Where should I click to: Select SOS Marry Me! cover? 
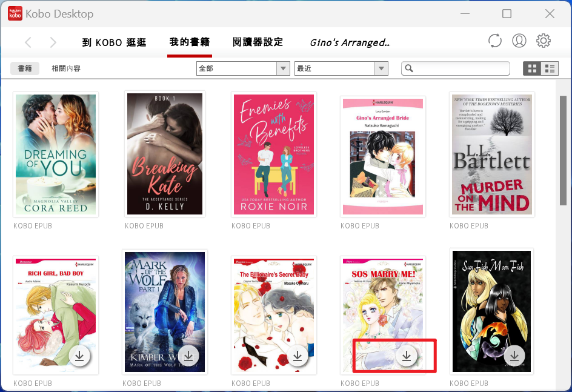(383, 315)
